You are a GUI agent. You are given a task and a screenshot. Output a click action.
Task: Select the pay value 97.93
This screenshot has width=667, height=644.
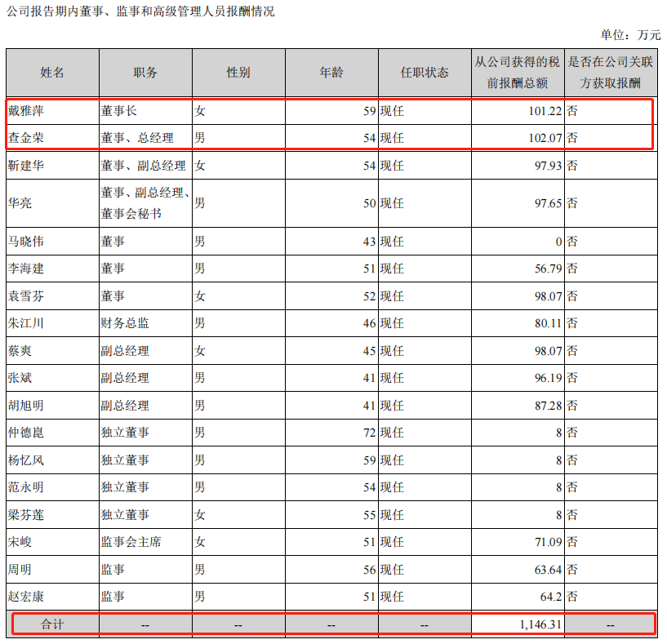point(548,166)
